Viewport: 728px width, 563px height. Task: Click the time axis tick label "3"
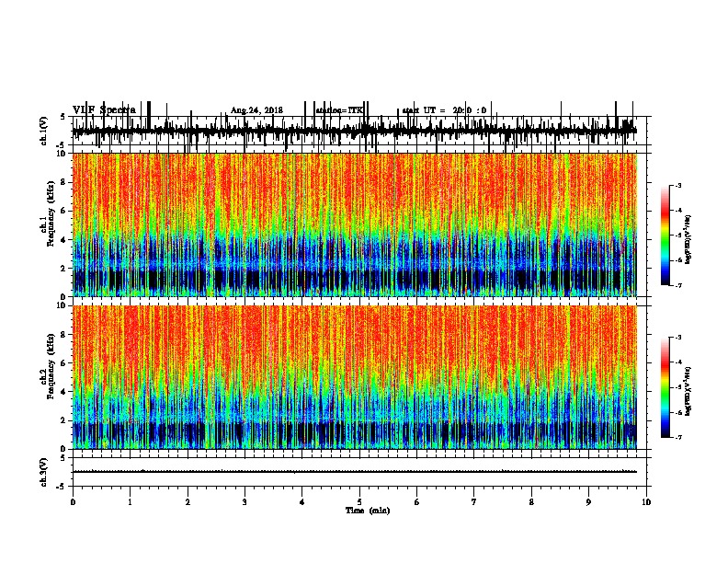(x=245, y=502)
